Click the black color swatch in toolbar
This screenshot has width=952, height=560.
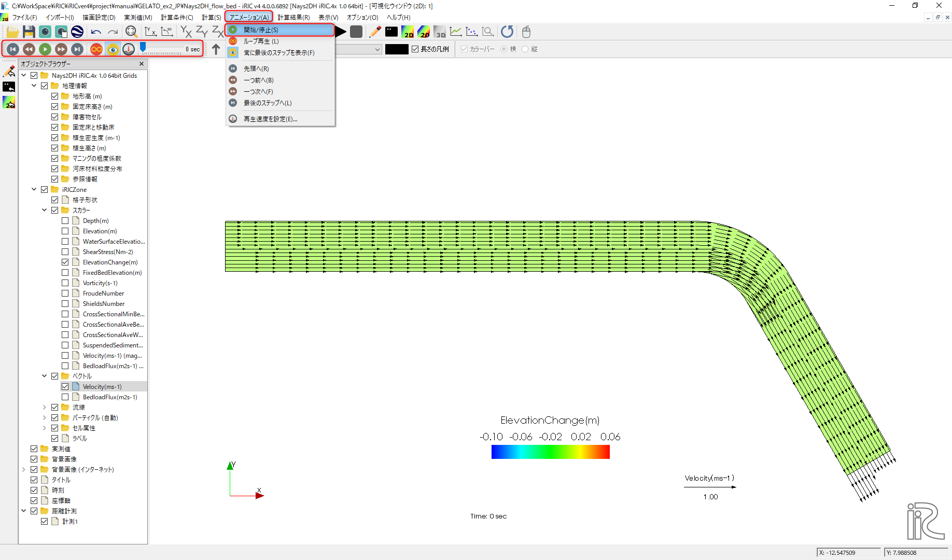[397, 49]
